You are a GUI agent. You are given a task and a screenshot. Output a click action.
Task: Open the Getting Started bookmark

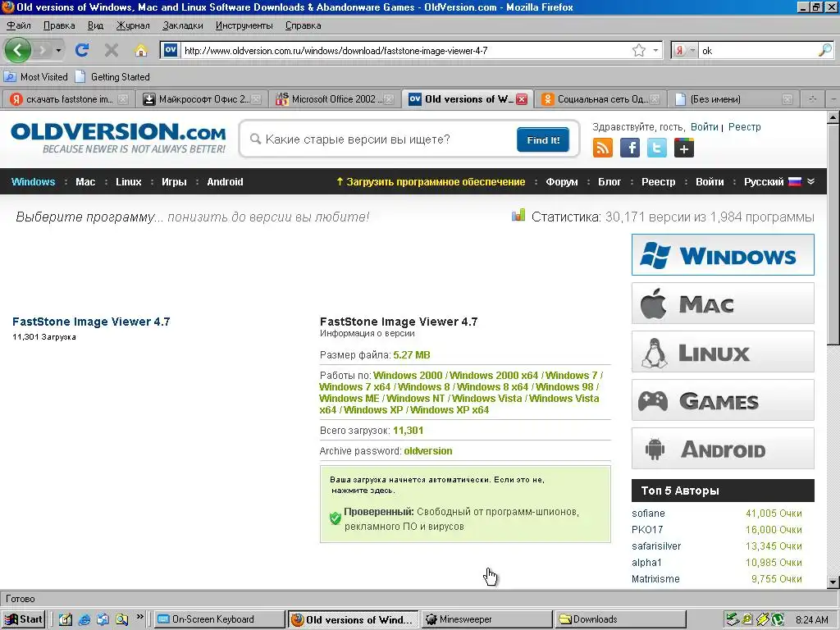click(112, 76)
